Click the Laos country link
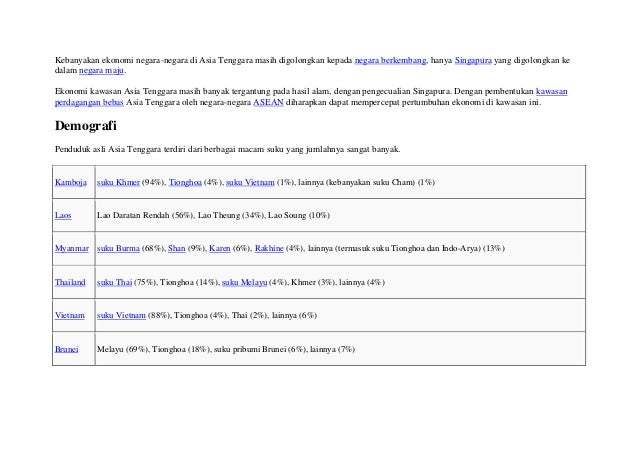The image size is (638, 452). pyautogui.click(x=63, y=215)
